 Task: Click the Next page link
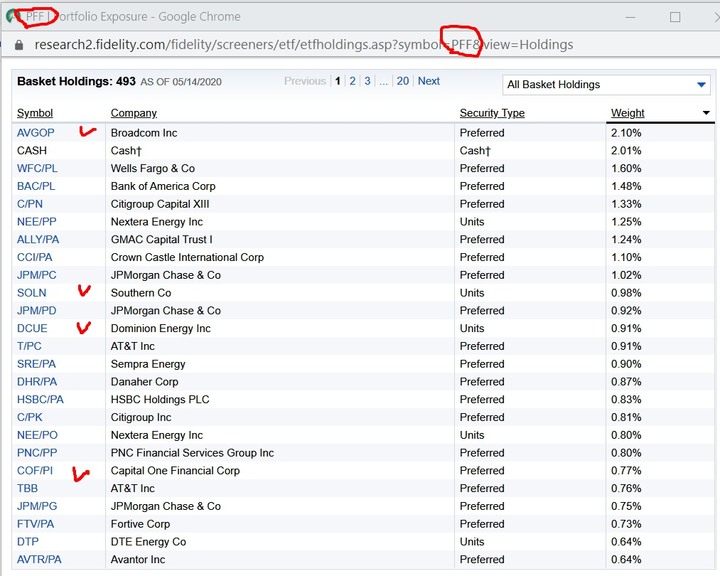click(428, 81)
